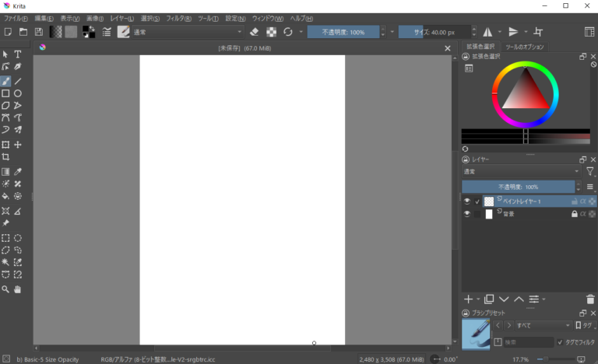Open the layer blending mode dropdown in レイヤー panel
Image resolution: width=598 pixels, height=364 pixels.
[x=520, y=171]
